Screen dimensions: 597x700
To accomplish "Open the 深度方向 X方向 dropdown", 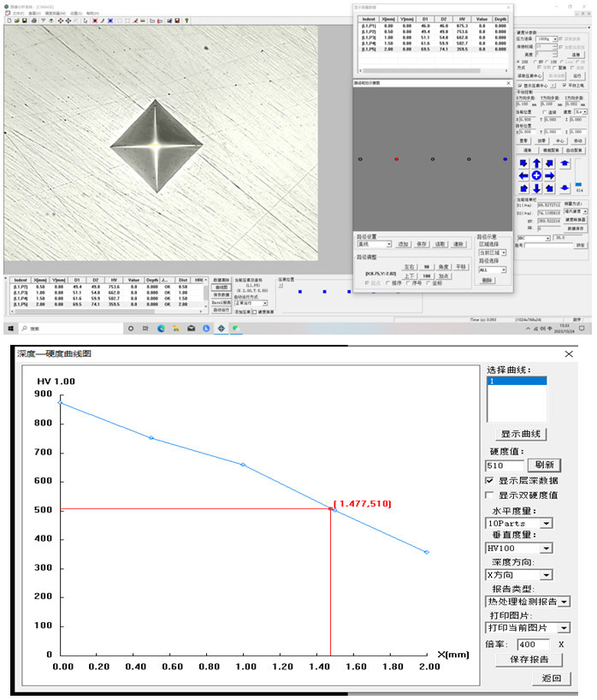I will 546,575.
